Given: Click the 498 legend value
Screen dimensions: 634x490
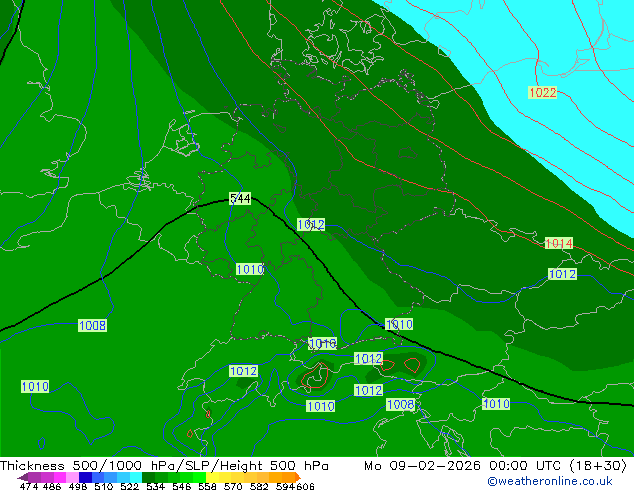Looking at the screenshot, I should pos(78,486).
